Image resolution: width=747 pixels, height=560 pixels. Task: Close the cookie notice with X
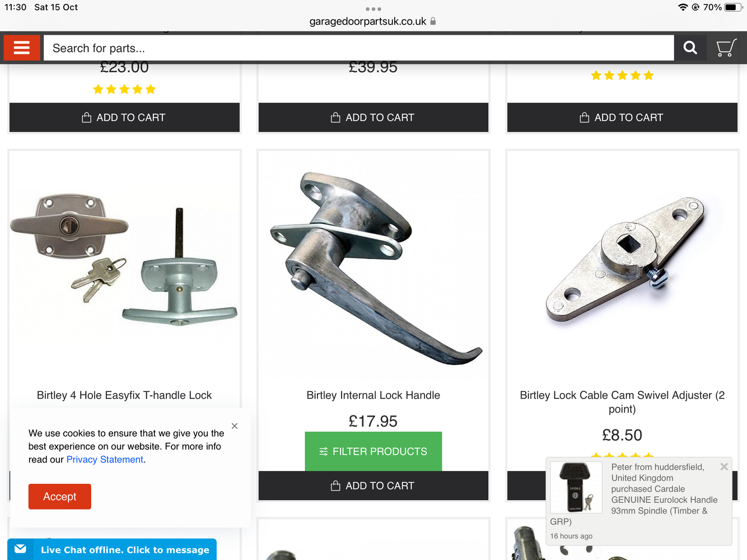pos(235,426)
